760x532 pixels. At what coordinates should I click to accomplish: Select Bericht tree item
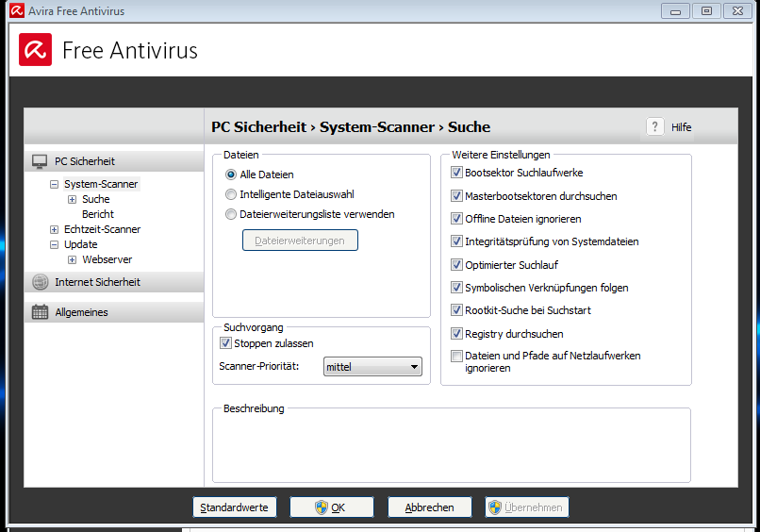point(98,214)
